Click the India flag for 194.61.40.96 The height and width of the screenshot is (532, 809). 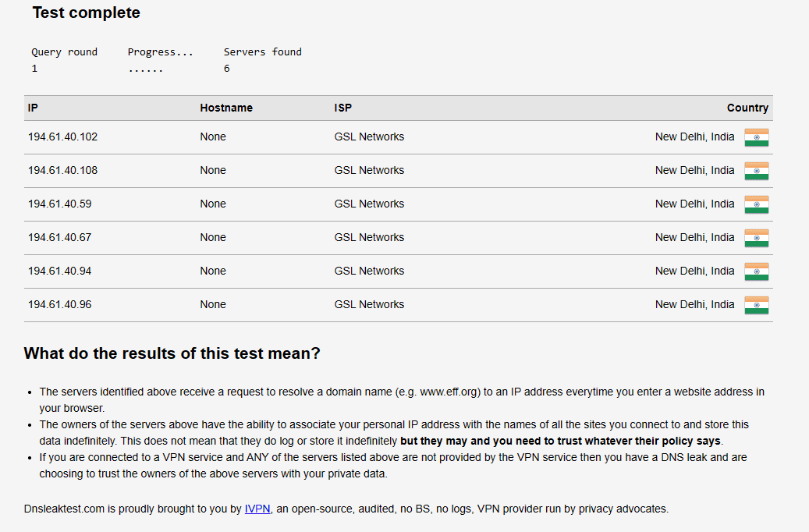point(756,305)
